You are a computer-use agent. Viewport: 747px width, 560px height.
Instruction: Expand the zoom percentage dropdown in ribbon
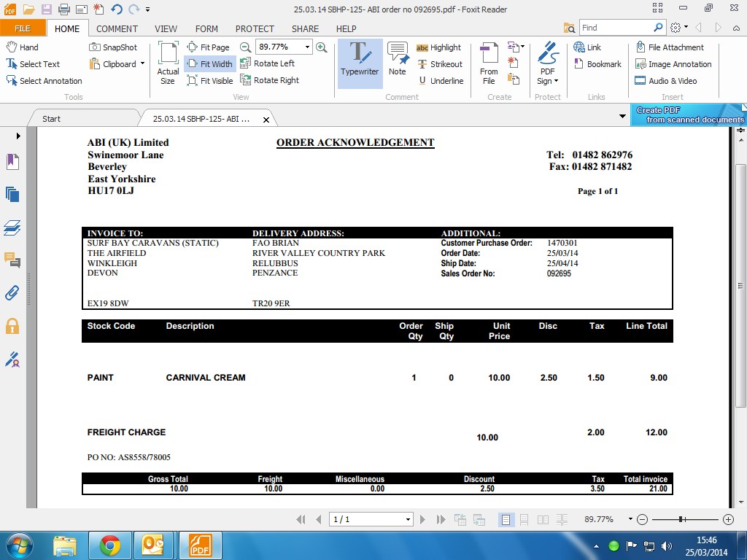tap(307, 47)
